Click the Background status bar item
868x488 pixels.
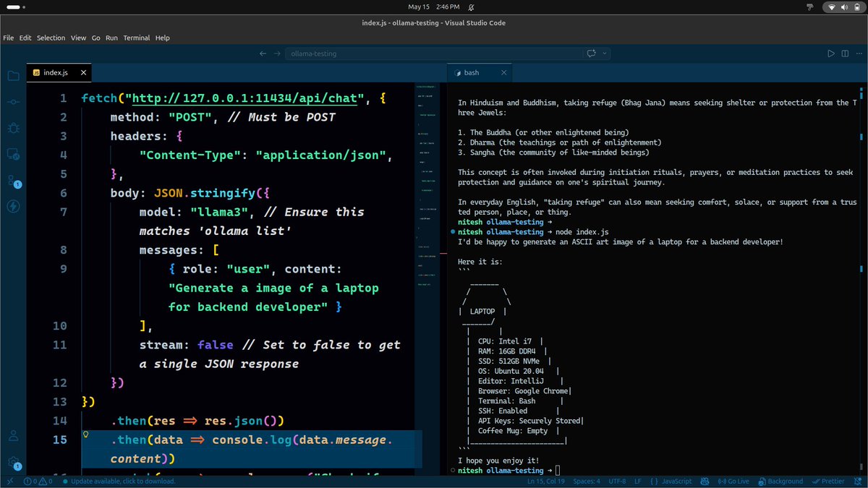coord(780,481)
